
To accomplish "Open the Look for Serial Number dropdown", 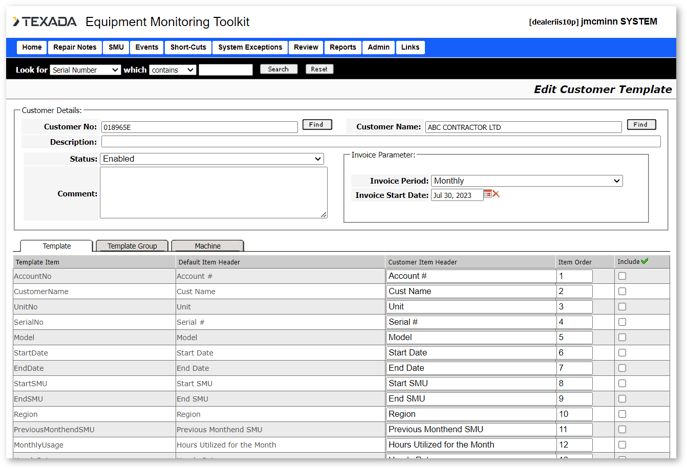I will tap(85, 70).
